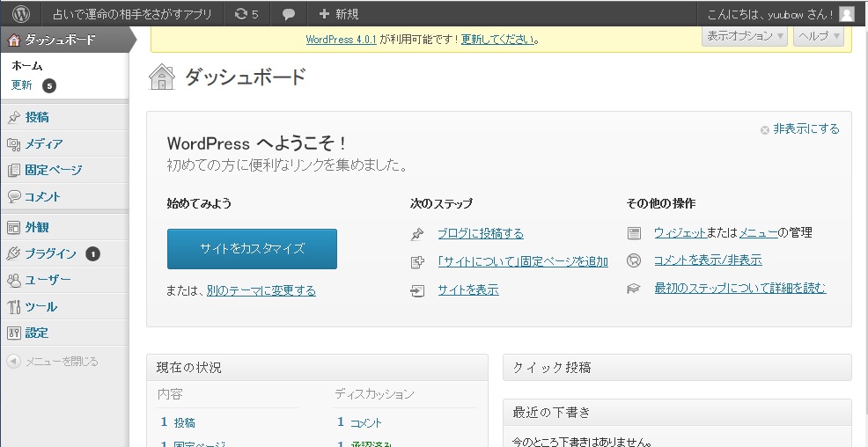Click the view-site icon beside サイトを表示

pos(417,290)
